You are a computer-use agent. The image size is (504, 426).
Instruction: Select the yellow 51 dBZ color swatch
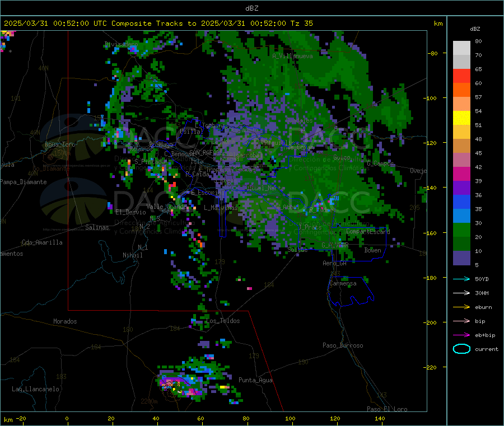pyautogui.click(x=461, y=118)
